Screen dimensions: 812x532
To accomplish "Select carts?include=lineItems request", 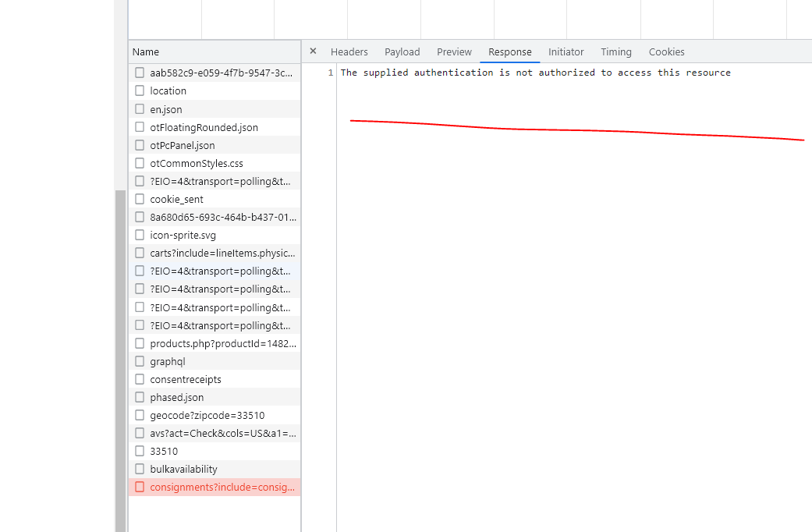I will click(x=215, y=254).
